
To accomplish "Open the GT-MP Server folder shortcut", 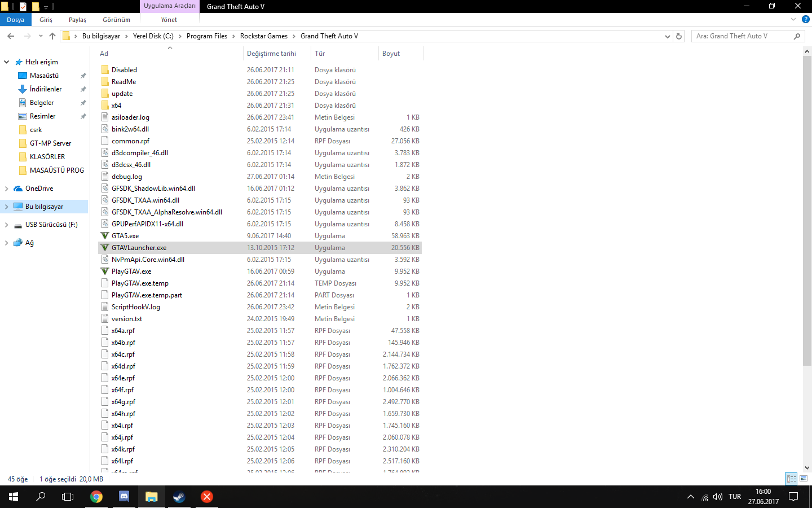I will (x=51, y=143).
